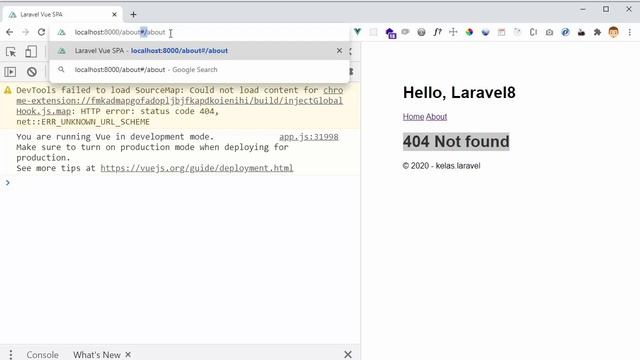Click the camera screenshot extension icon
This screenshot has width=640, height=360.
(549, 32)
